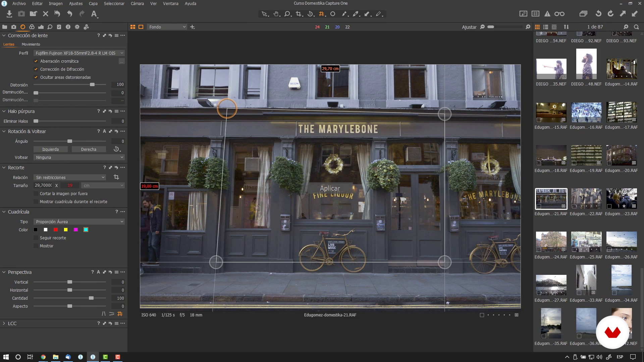This screenshot has height=362, width=644.
Task: Toggle the grid overlay icon in top toolbar
Action: point(536,14)
